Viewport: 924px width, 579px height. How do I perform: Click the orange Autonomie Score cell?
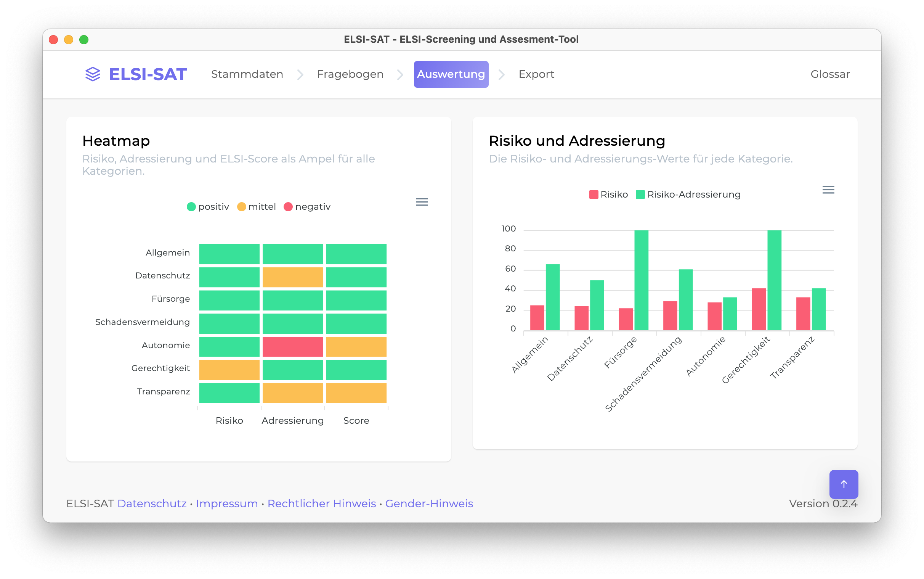(x=356, y=347)
